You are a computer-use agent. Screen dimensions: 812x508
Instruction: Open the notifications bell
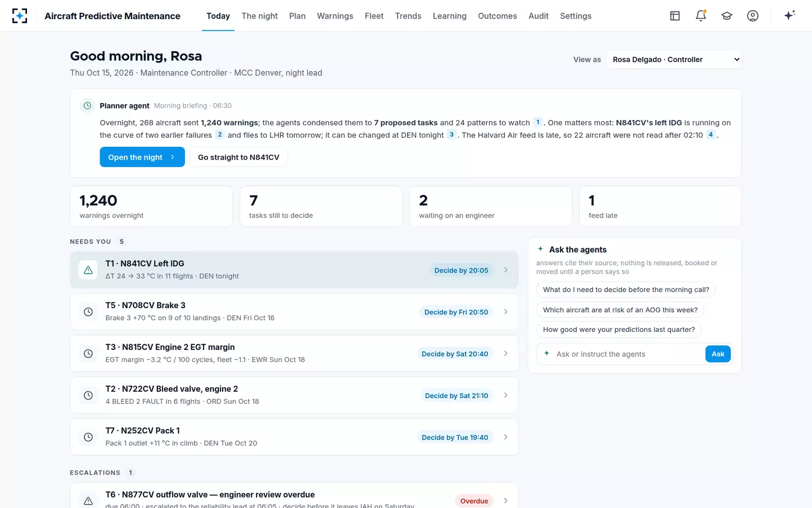701,16
